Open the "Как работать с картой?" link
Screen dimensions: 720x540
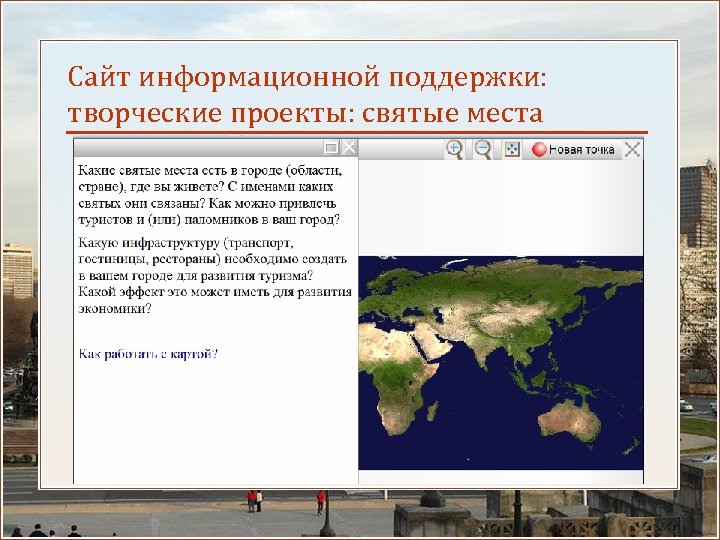[x=148, y=354]
